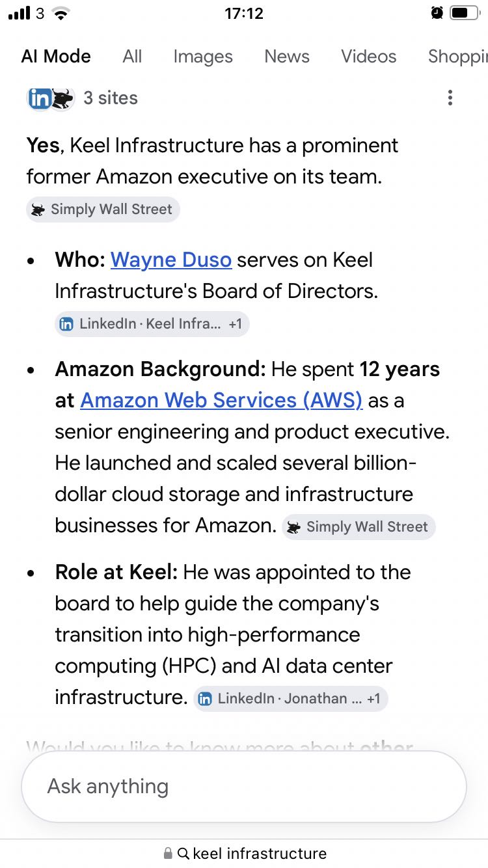Viewport: 488px width, 868px height.
Task: Tap the LinkedIn source icon beside 3 sites
Action: (x=40, y=98)
